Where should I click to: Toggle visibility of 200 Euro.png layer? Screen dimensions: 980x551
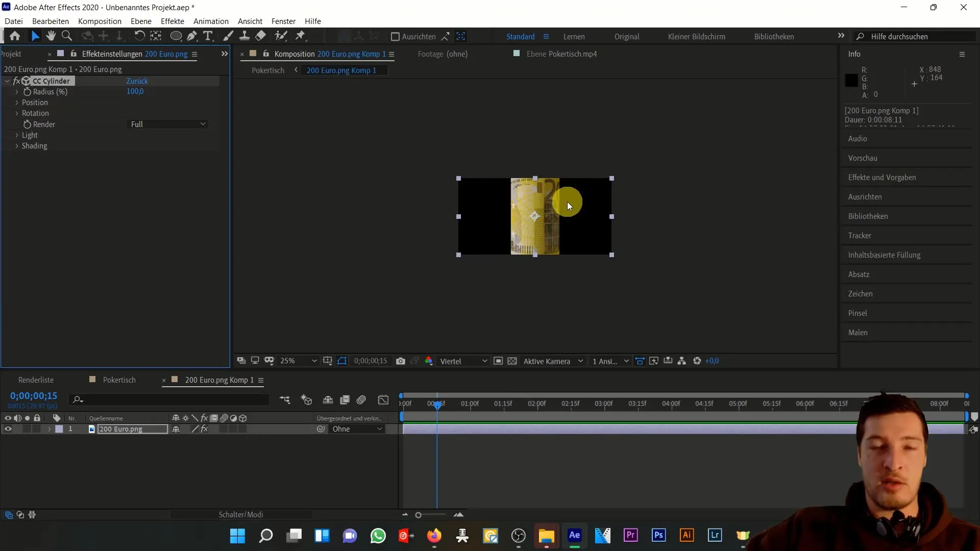7,429
